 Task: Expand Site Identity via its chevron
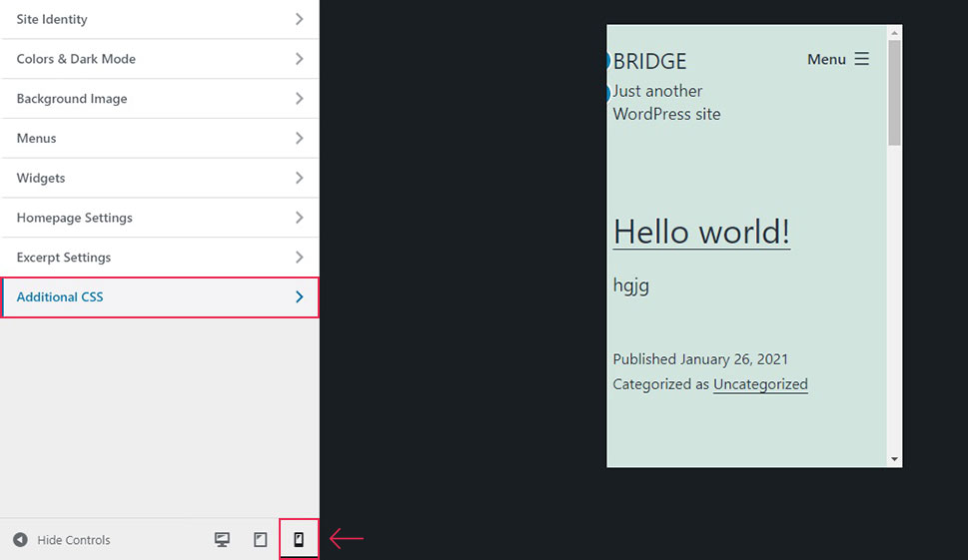300,19
